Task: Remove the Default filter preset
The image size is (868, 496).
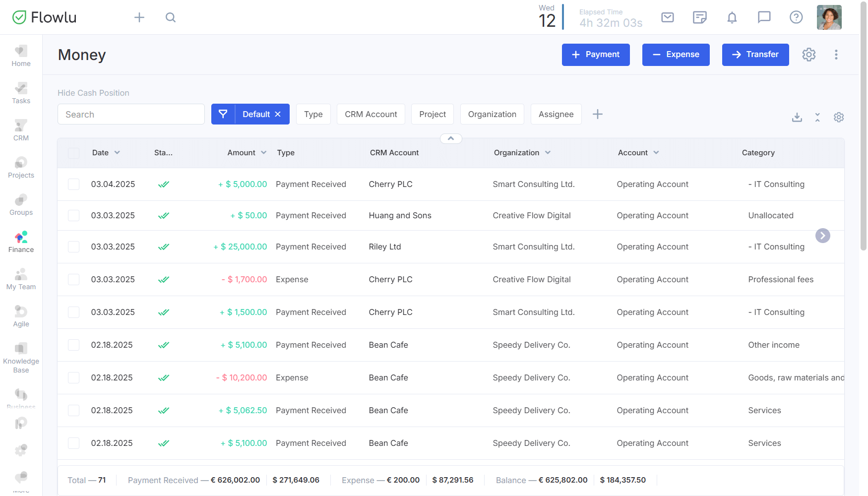Action: (x=278, y=114)
